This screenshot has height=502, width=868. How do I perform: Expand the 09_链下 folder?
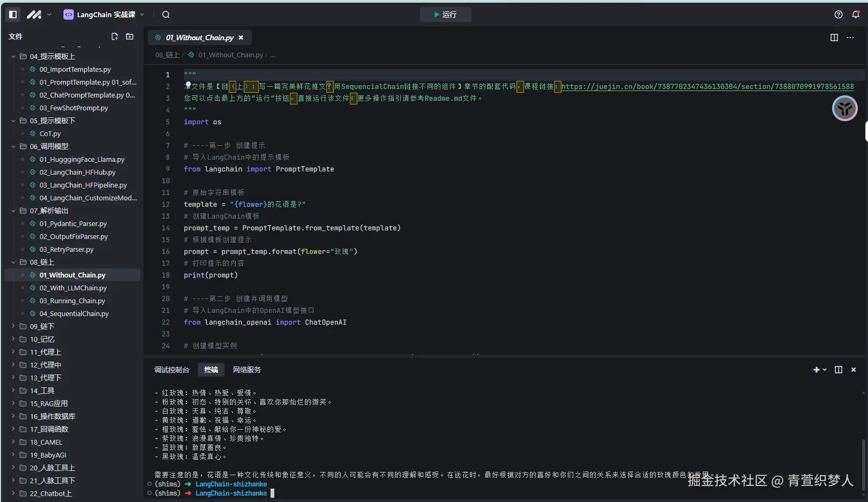click(x=42, y=326)
